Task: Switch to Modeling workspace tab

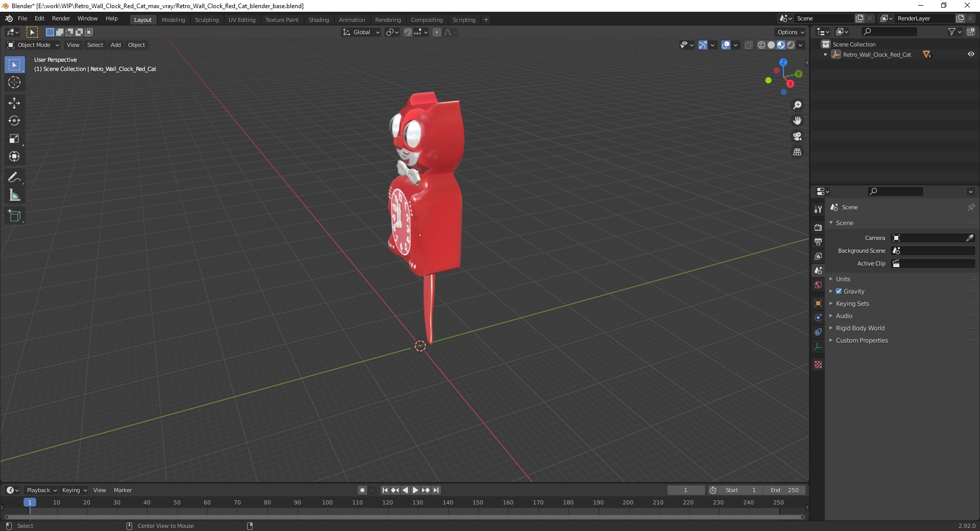Action: 173,20
